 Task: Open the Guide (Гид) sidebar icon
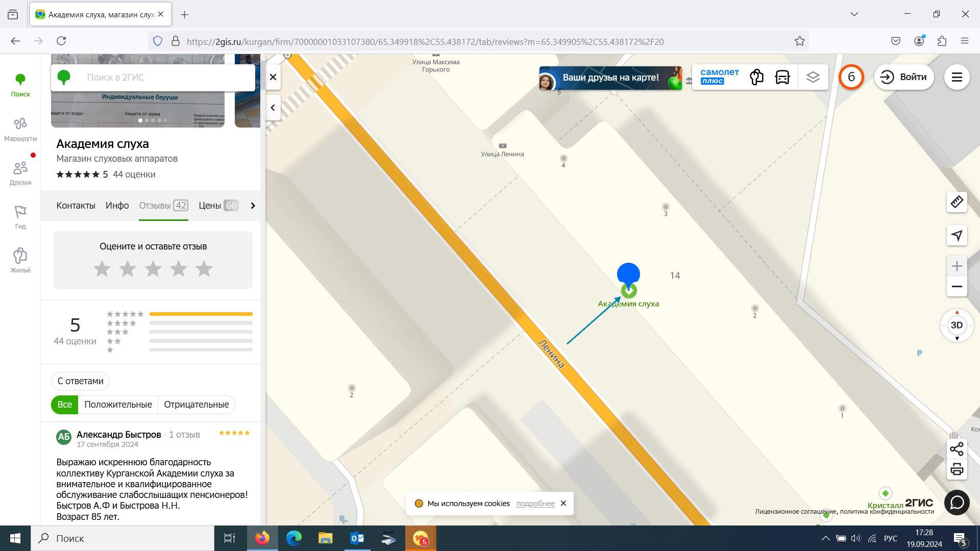click(20, 217)
